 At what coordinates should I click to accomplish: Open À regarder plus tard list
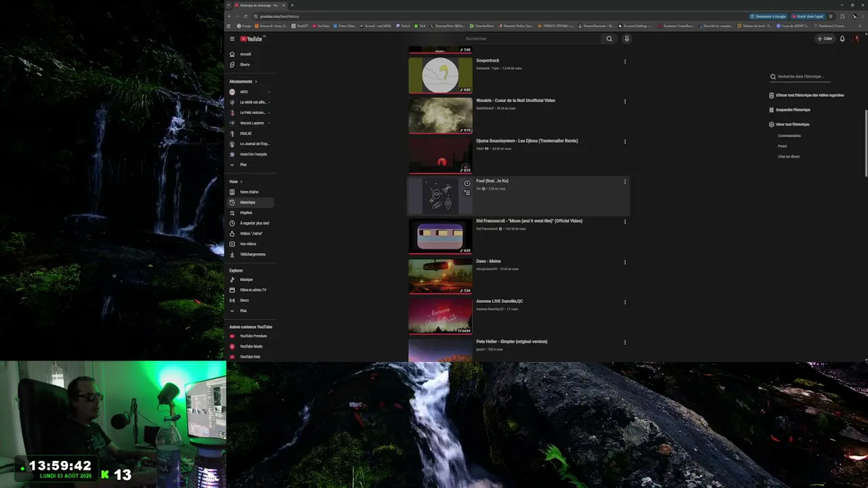coord(251,223)
